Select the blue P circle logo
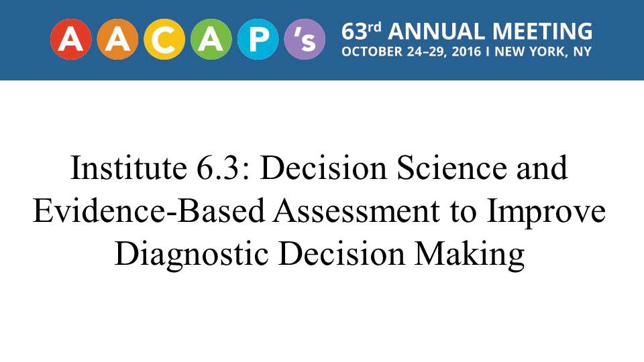 258,40
